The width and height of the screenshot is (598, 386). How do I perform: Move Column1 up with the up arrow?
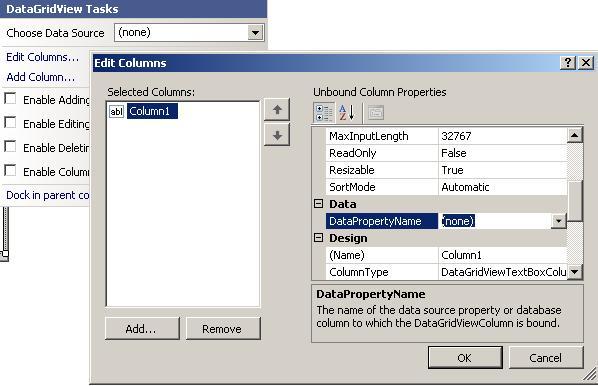point(277,110)
